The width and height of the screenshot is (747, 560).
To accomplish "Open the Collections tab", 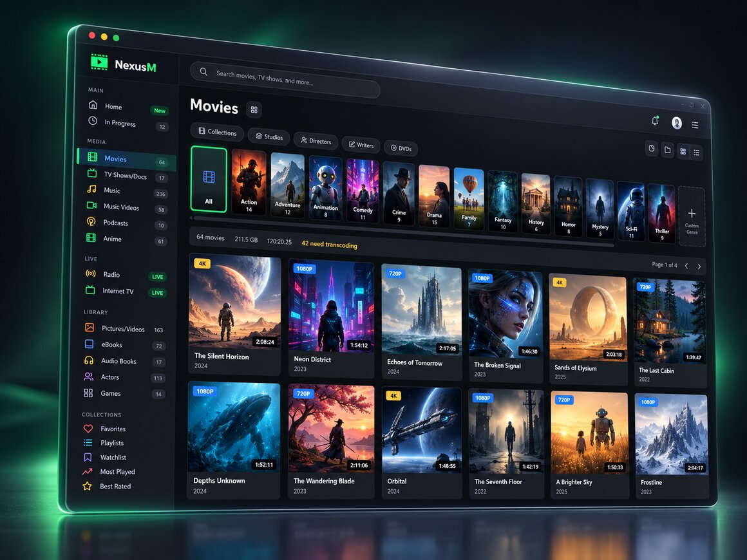I will tap(217, 132).
